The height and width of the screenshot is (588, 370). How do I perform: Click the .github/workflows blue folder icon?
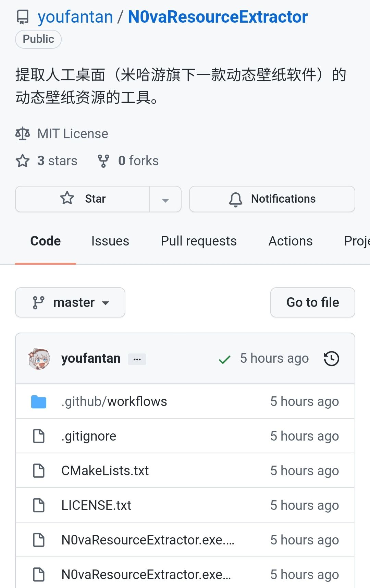click(39, 402)
